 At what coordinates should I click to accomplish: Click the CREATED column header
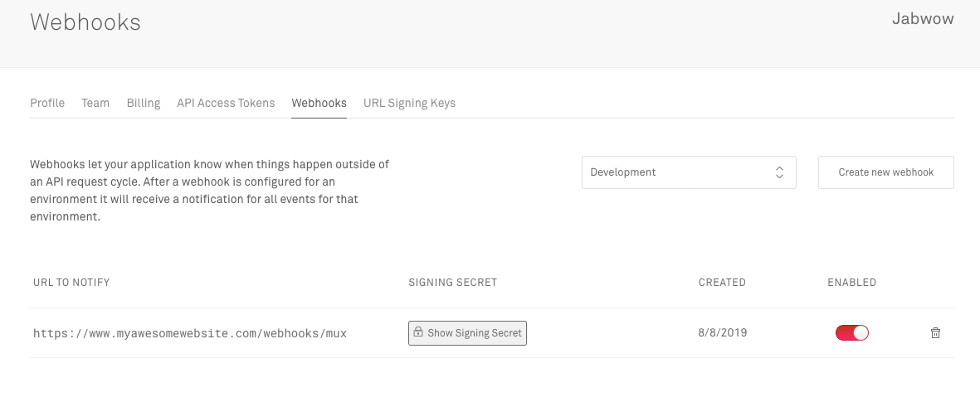(722, 282)
